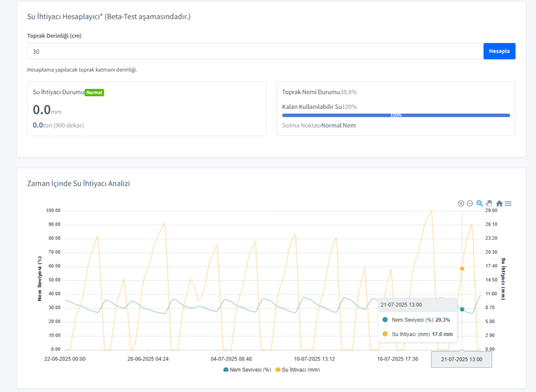Image resolution: width=536 pixels, height=392 pixels.
Task: Activate the hand panning tool
Action: coord(489,204)
